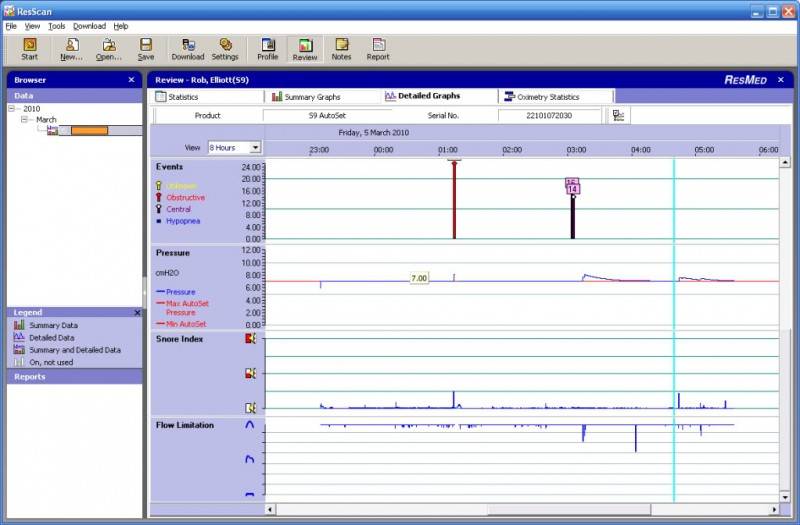Image resolution: width=800 pixels, height=525 pixels.
Task: Click the Start toolbar icon
Action: coord(30,49)
